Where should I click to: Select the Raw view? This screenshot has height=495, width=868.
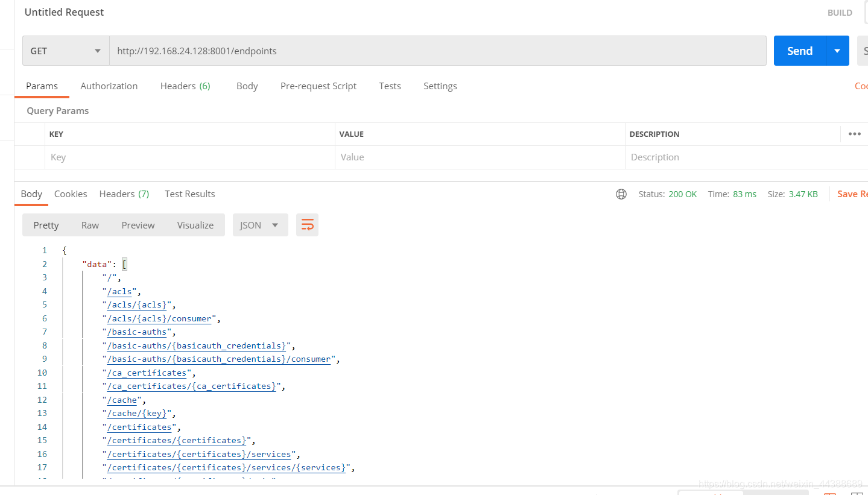point(90,225)
